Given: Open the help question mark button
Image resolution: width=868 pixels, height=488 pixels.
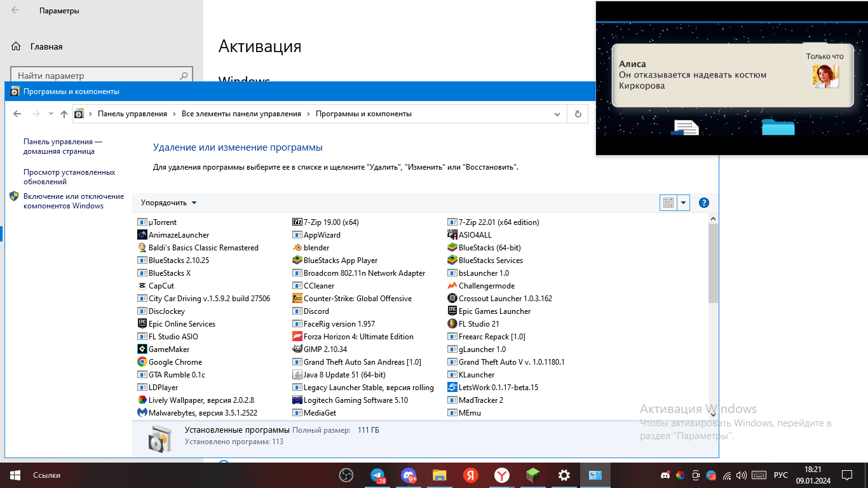Looking at the screenshot, I should (703, 203).
